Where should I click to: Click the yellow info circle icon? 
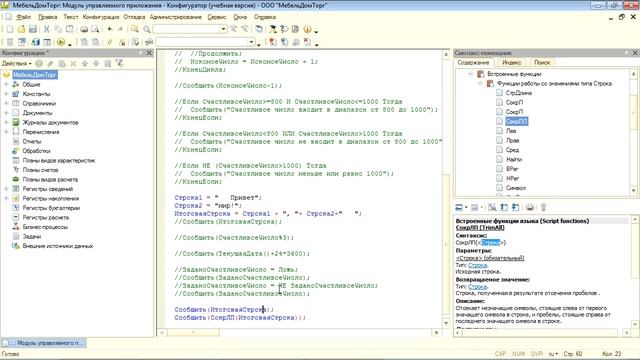307,29
